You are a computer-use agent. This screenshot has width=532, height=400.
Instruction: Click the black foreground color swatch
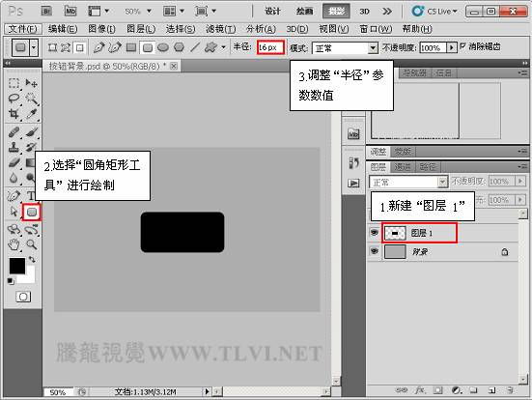coord(17,266)
